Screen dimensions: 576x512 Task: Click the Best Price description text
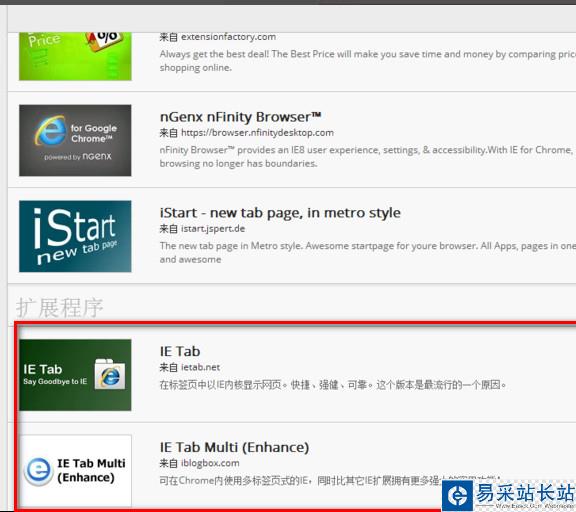coord(367,61)
